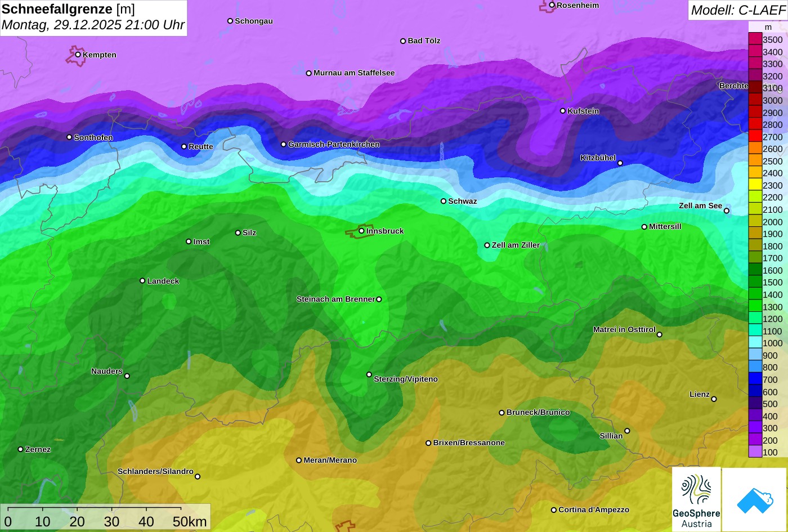The width and height of the screenshot is (788, 532).
Task: Click the Reutte location dot
Action: coord(183,146)
